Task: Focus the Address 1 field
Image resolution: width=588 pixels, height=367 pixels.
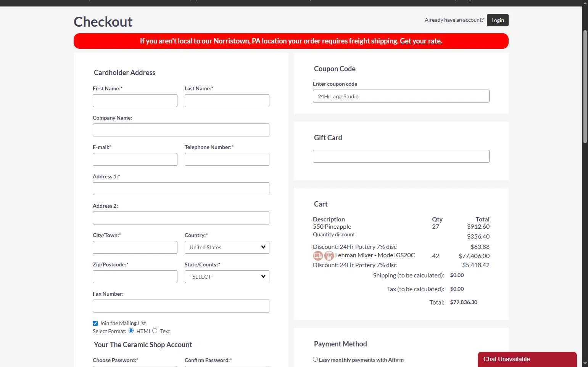Action: click(181, 189)
